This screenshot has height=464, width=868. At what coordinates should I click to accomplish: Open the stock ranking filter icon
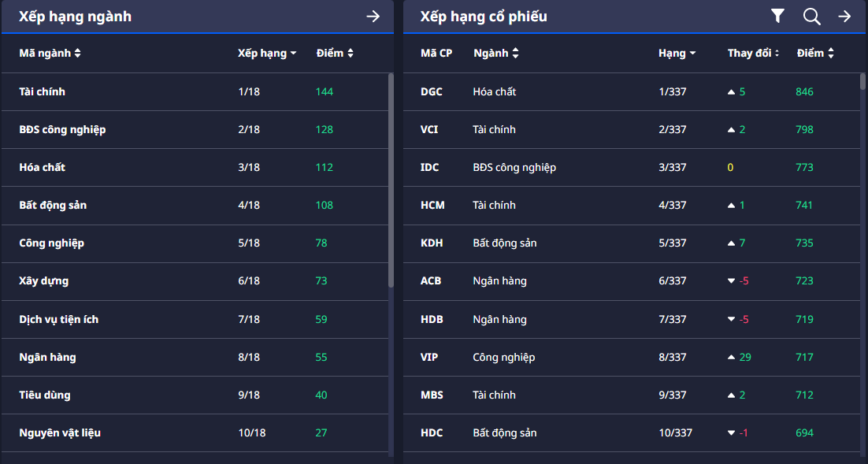(777, 16)
